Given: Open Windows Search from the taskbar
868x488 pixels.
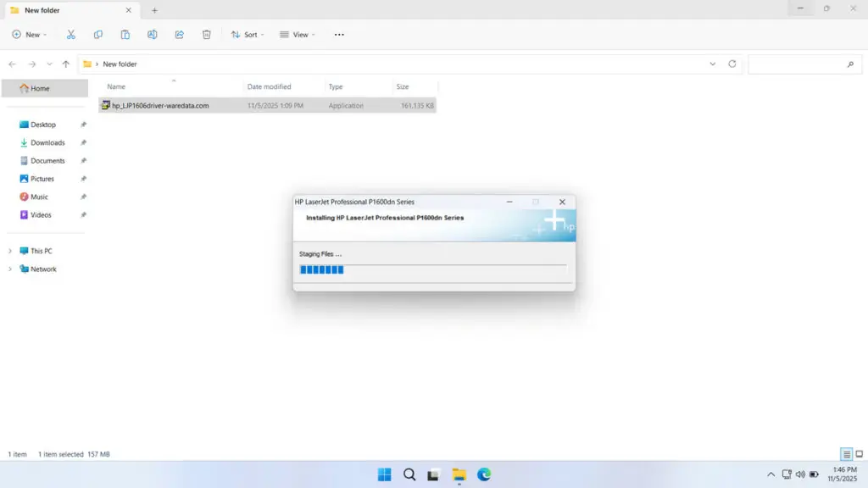Looking at the screenshot, I should point(409,474).
